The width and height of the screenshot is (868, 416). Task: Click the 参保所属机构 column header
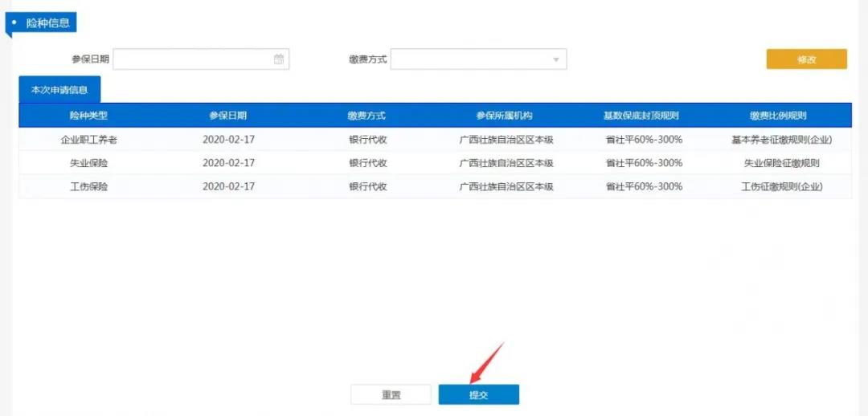tap(505, 116)
